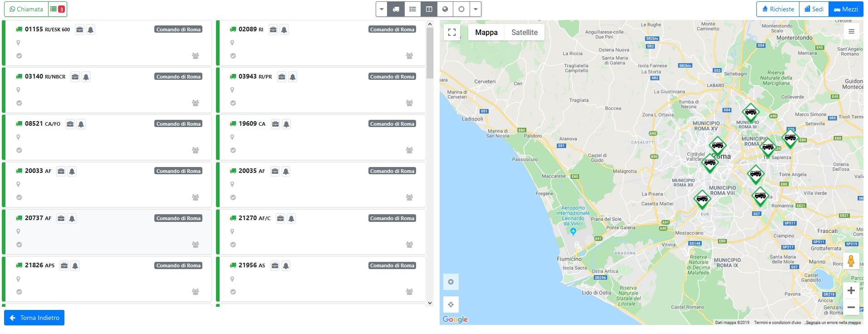
Task: Click the map circle control button
Action: pyautogui.click(x=451, y=282)
